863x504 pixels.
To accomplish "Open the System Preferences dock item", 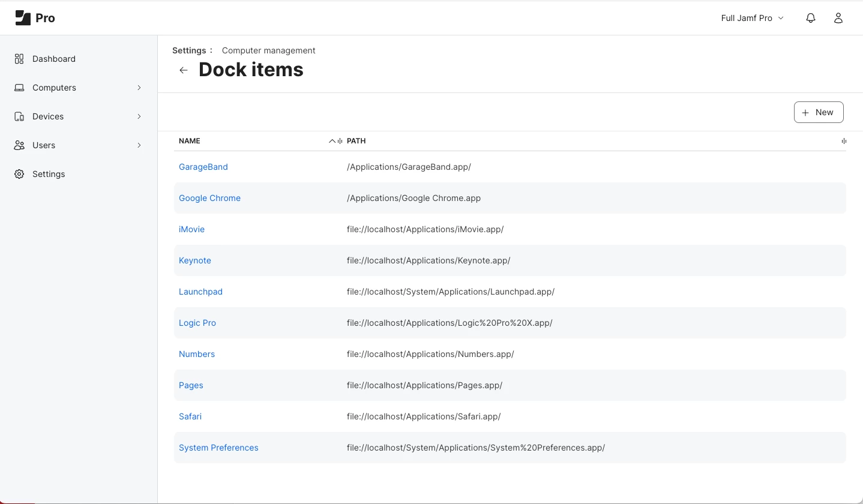I will [x=218, y=448].
